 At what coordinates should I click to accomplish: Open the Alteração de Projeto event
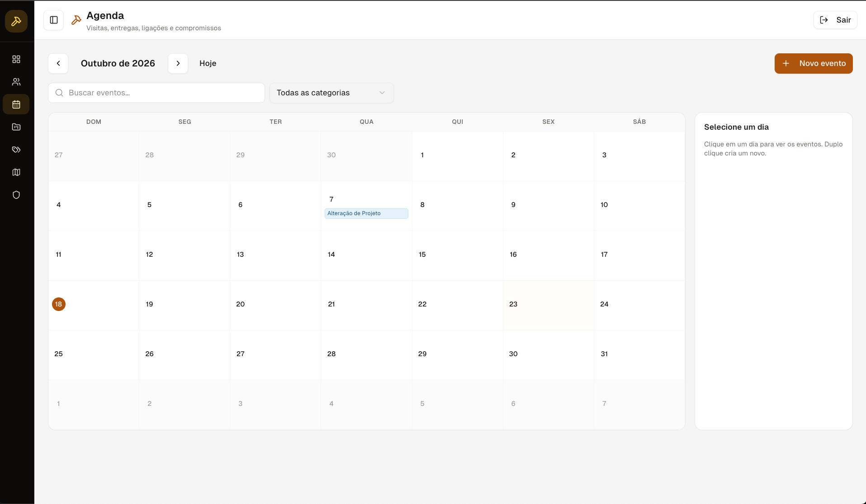click(366, 213)
